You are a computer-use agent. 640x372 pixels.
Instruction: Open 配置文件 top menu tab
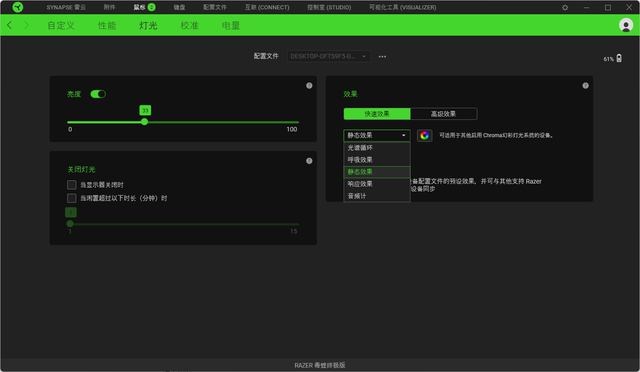point(215,7)
